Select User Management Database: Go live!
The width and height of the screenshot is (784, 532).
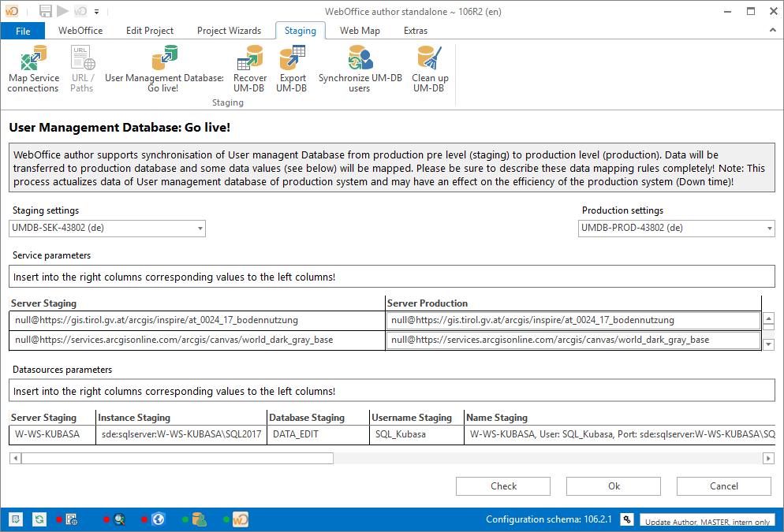[x=163, y=67]
